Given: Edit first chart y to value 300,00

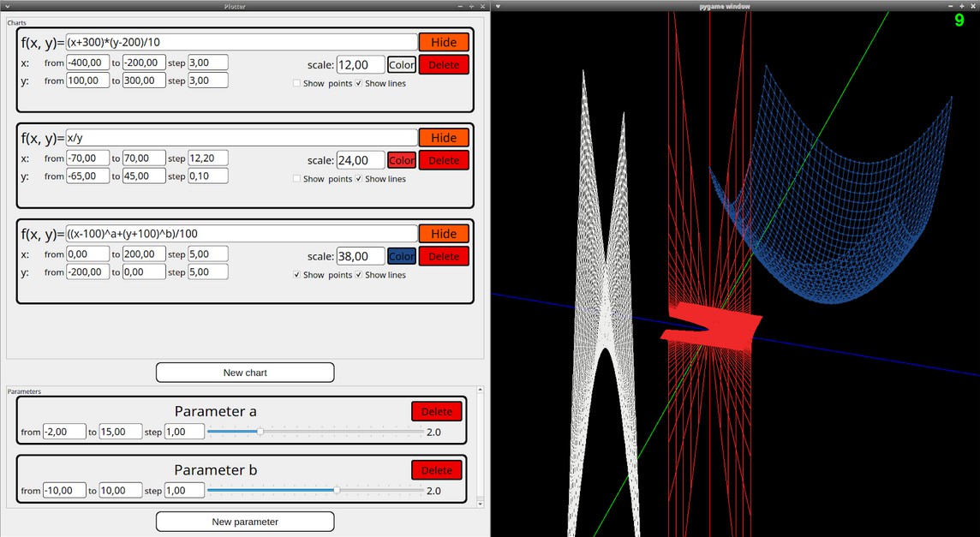Looking at the screenshot, I should pos(144,80).
